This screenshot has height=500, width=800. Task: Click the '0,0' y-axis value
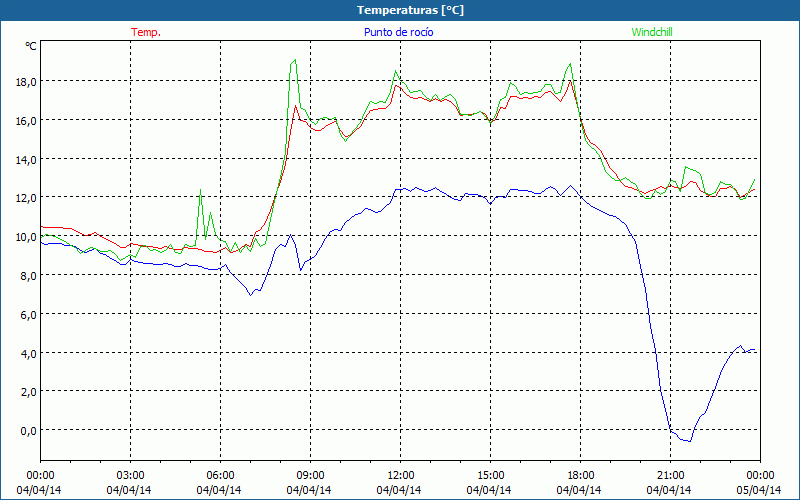27,431
